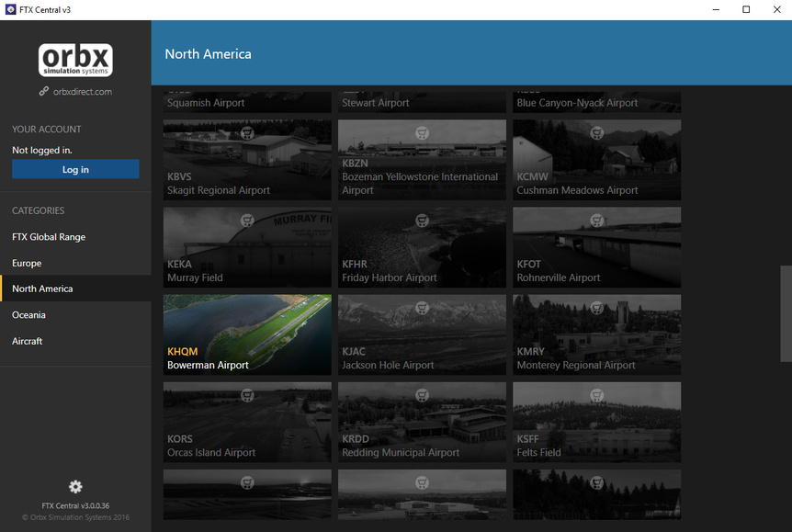Click the download icon on KMRY Monterey Regional tile

coord(596,308)
